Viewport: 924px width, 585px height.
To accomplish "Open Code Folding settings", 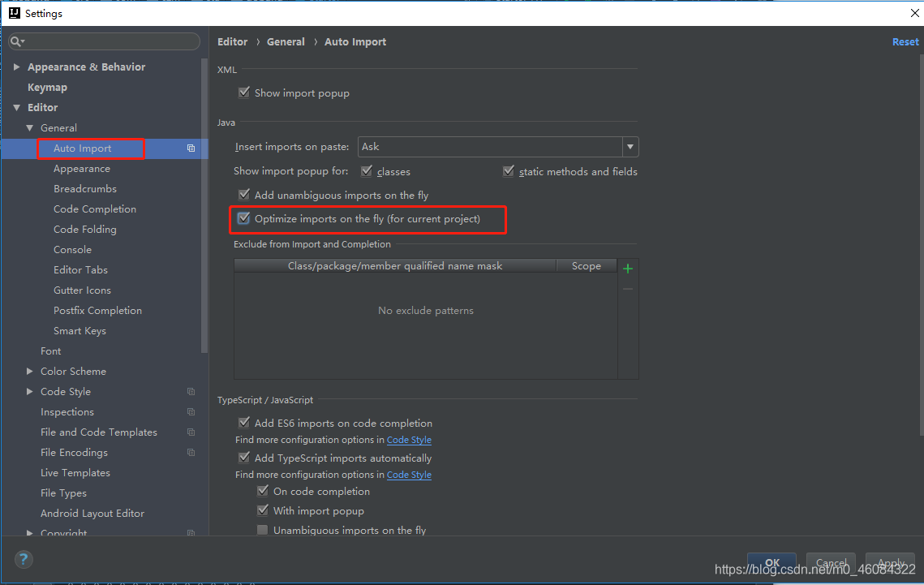I will pos(85,229).
